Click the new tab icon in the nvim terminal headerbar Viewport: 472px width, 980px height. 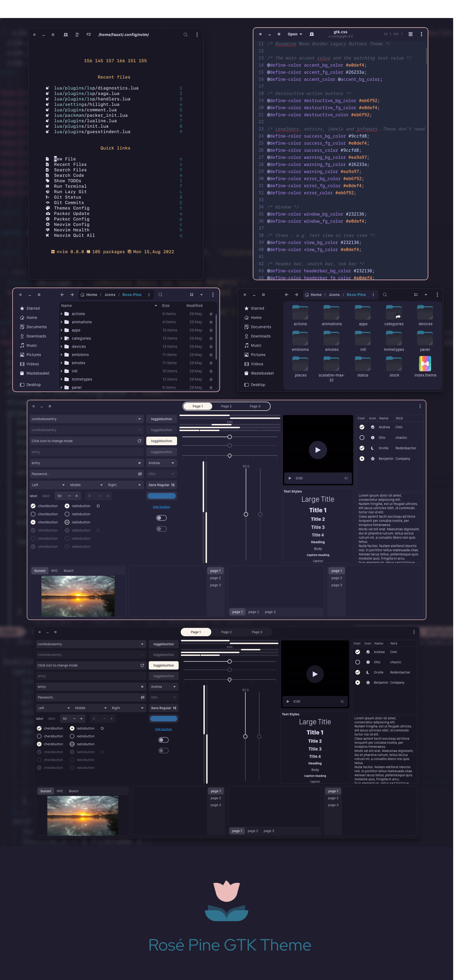[66, 35]
